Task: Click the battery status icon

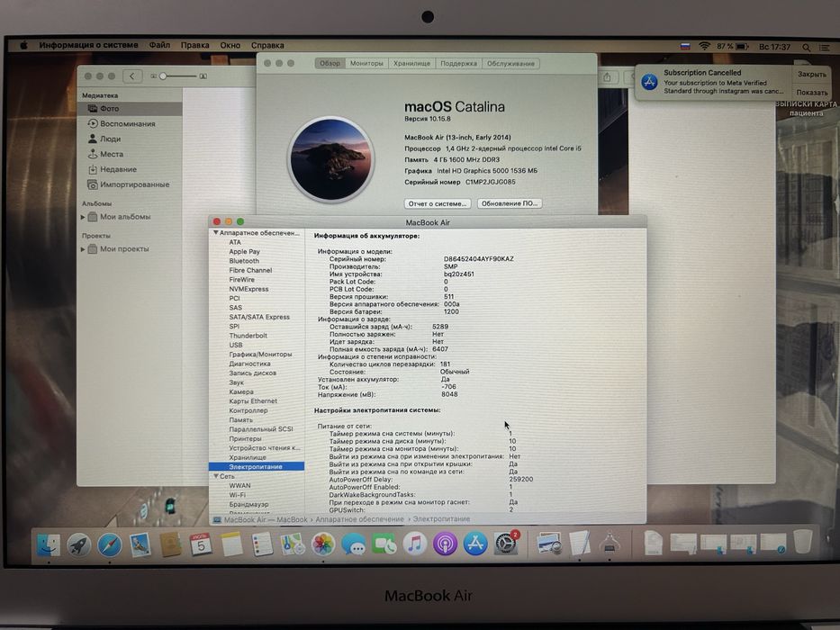Action: point(743,47)
